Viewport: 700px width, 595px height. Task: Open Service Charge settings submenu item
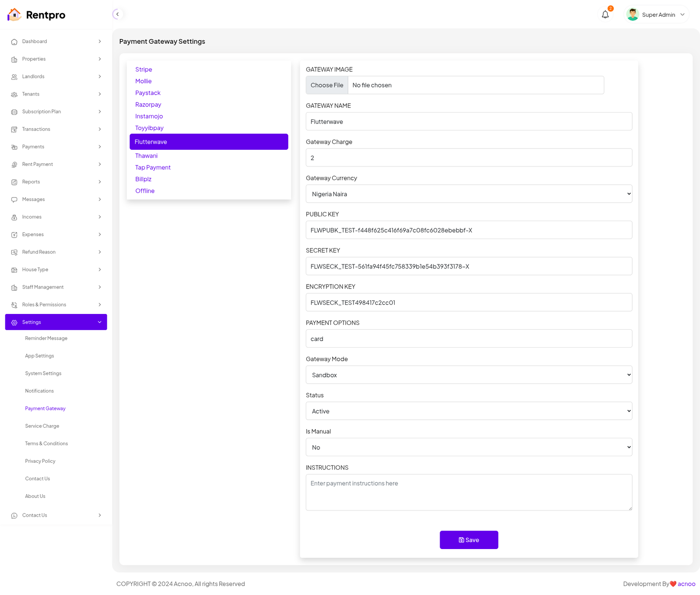[x=42, y=426]
